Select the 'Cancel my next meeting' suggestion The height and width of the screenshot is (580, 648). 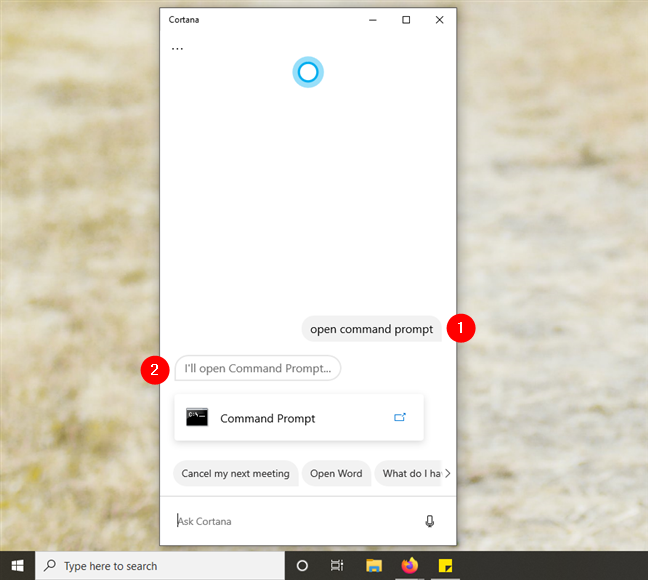tap(236, 473)
